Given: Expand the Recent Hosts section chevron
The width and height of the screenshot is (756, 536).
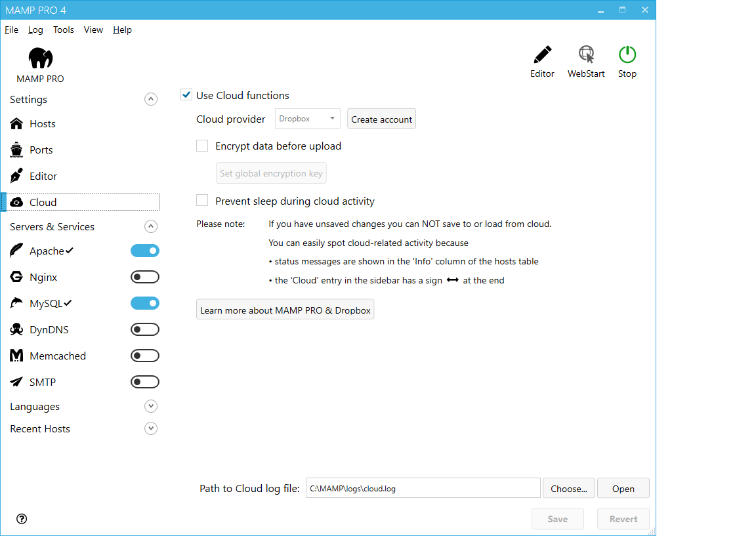Looking at the screenshot, I should [151, 428].
